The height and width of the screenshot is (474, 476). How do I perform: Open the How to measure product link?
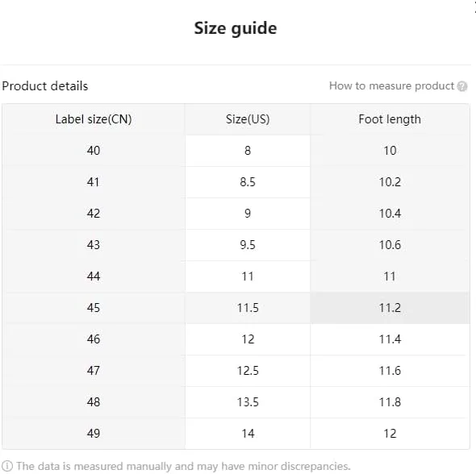click(391, 85)
